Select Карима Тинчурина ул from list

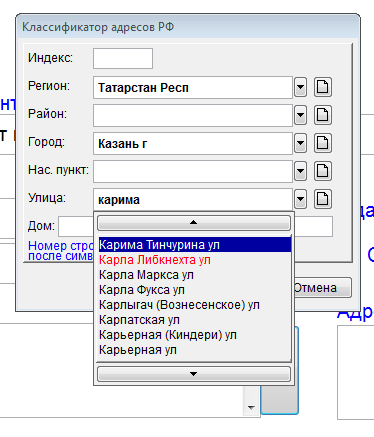195,245
